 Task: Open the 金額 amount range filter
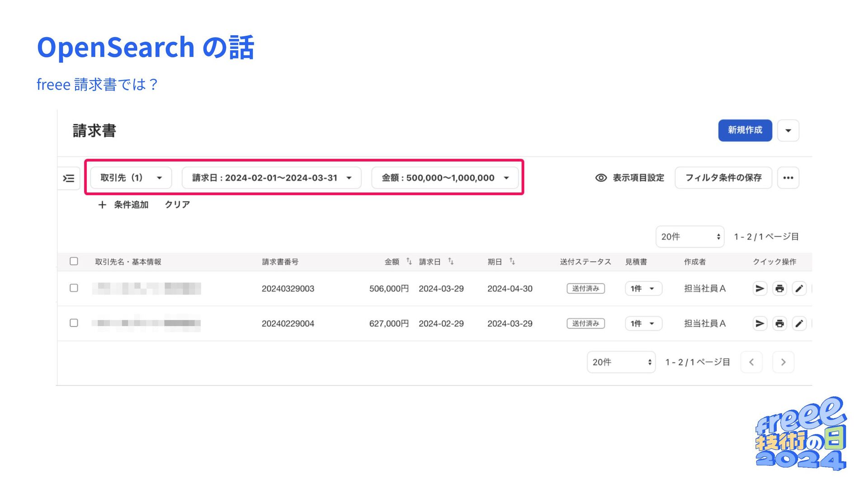[445, 178]
